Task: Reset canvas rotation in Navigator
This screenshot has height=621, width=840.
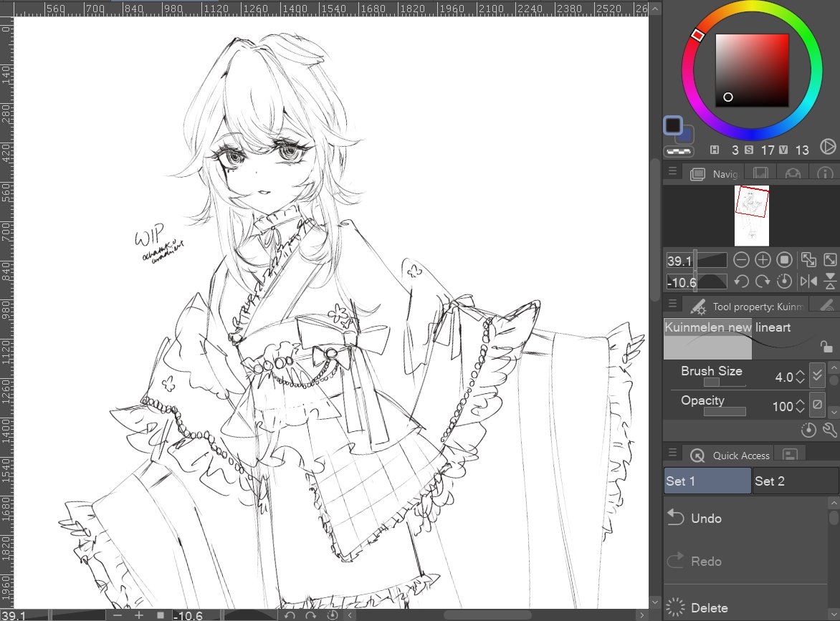Action: coord(784,281)
